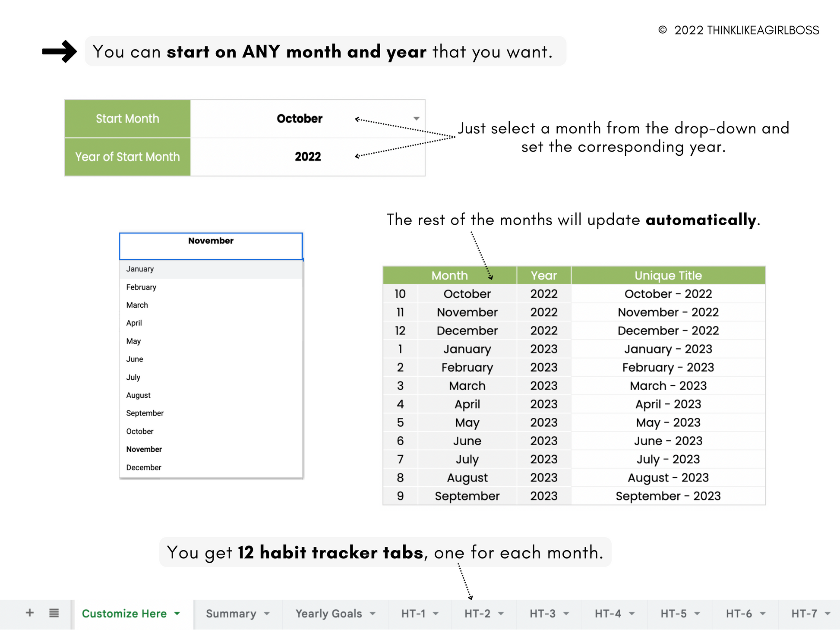
Task: Expand Summary tab menu arrow
Action: pos(267,614)
